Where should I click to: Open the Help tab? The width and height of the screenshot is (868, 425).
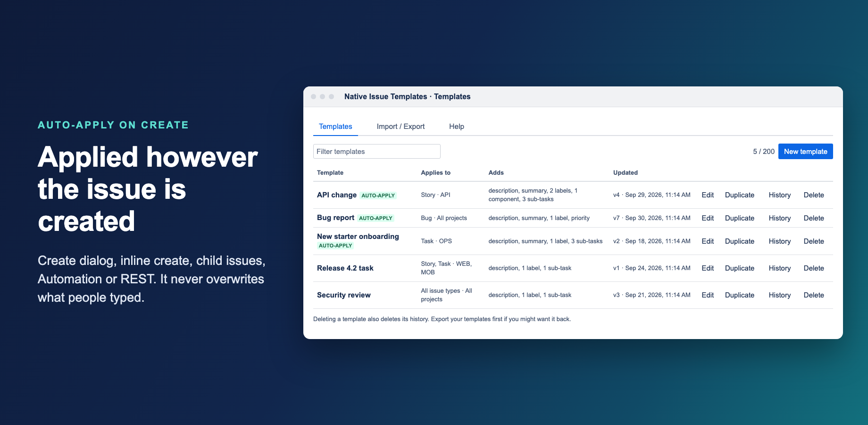456,127
